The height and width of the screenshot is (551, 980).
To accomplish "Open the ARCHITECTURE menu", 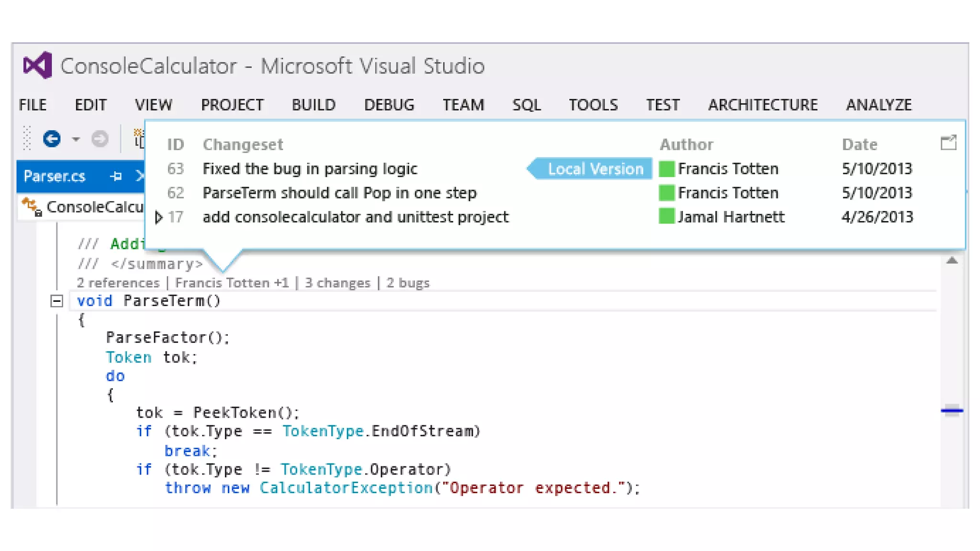I will pyautogui.click(x=762, y=105).
